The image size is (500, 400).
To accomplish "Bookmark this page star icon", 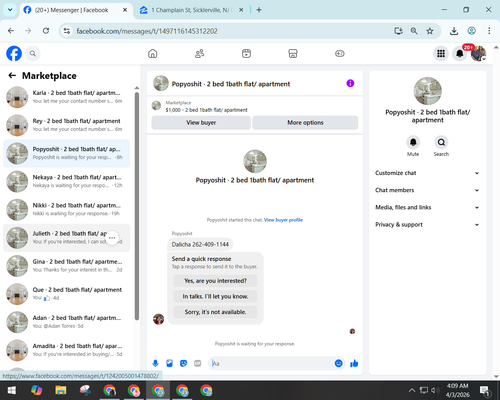I will tap(430, 31).
